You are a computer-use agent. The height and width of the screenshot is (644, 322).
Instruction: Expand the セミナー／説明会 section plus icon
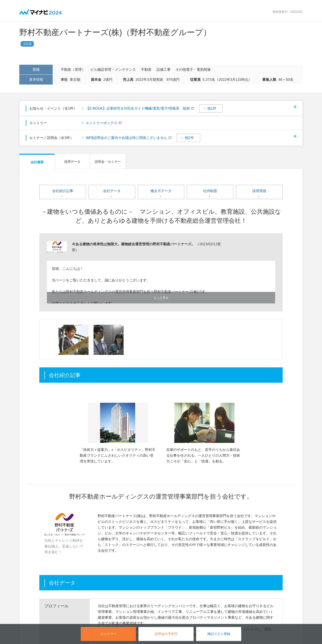[295, 136]
